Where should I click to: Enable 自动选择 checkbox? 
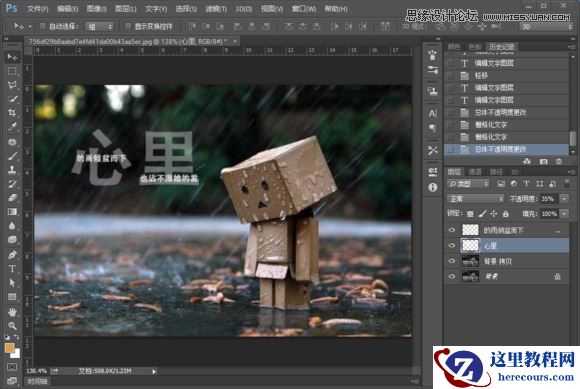[43, 26]
